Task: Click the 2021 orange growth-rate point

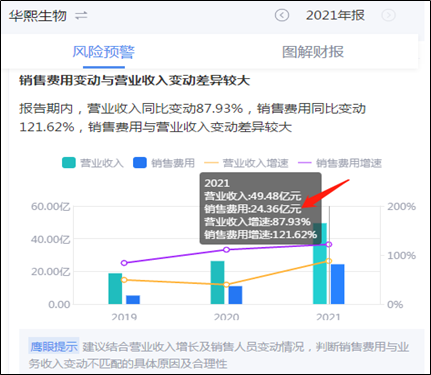Action: pos(329,261)
